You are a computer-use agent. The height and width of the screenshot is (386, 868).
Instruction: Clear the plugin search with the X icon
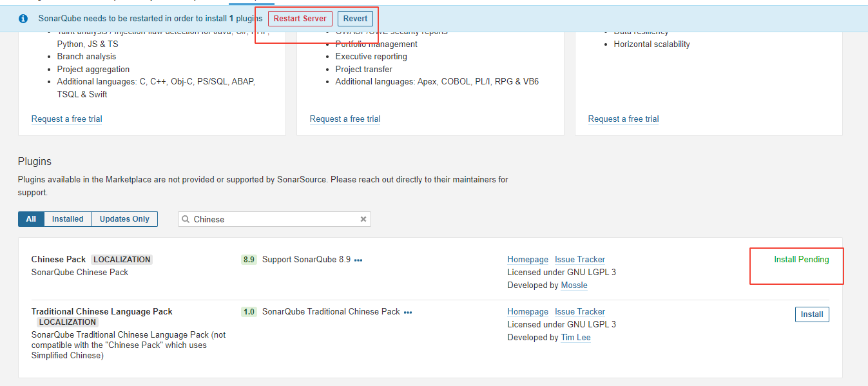click(x=363, y=219)
